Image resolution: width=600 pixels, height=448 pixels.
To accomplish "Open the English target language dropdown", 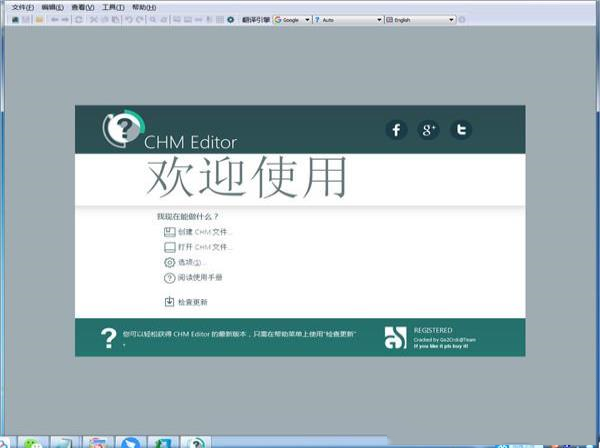I will tap(420, 20).
